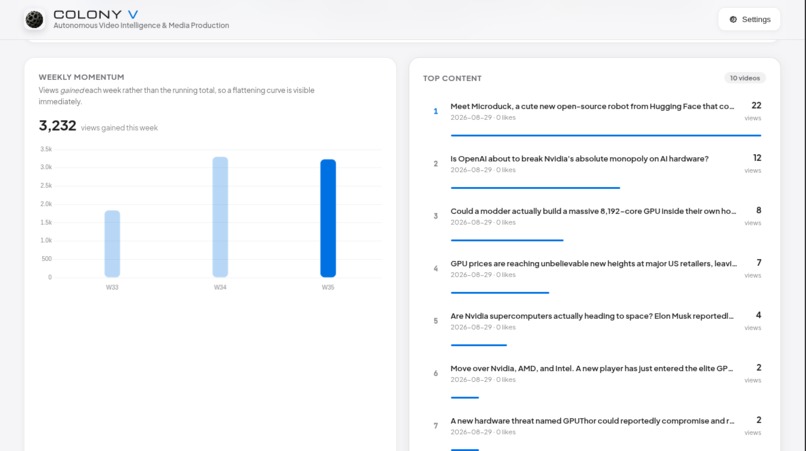Click rank number 3 in Top Content
The image size is (806, 451).
435,216
